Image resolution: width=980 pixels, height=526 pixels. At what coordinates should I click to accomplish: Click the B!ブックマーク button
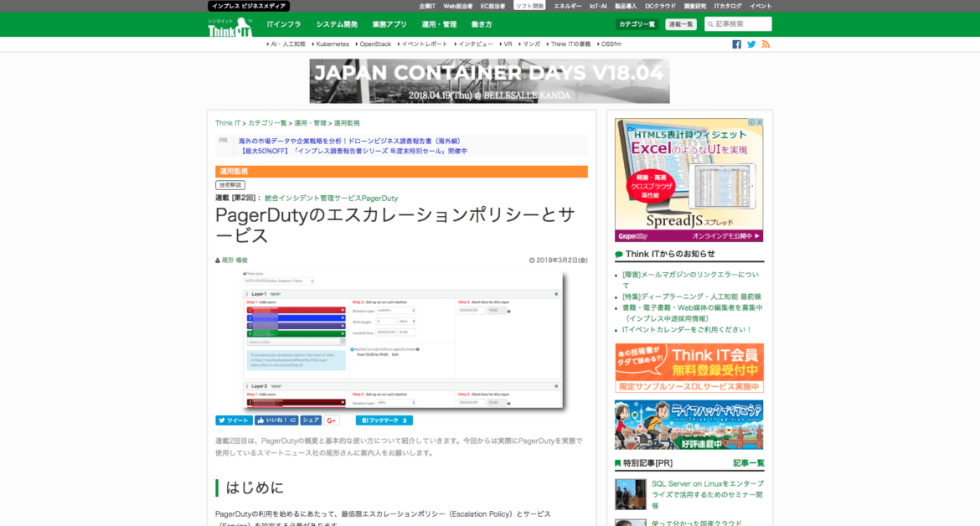coord(384,420)
